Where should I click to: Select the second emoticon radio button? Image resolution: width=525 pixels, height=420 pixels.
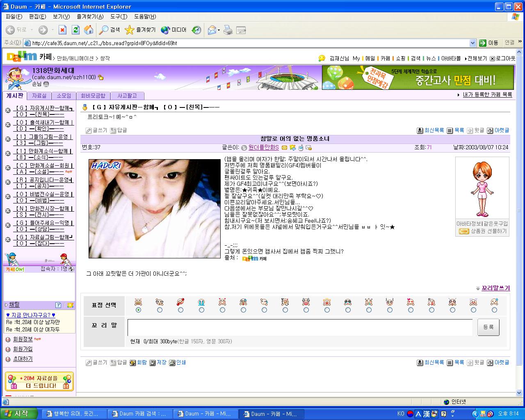160,310
